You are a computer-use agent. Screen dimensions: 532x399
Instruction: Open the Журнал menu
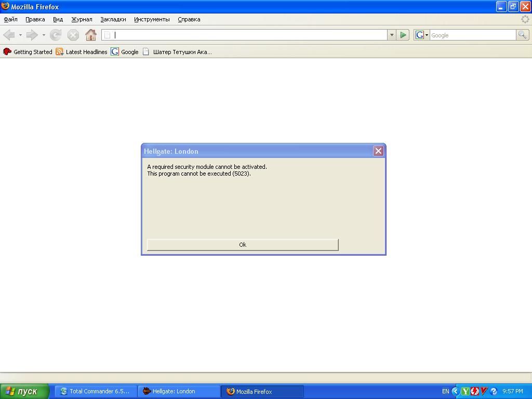(x=82, y=19)
